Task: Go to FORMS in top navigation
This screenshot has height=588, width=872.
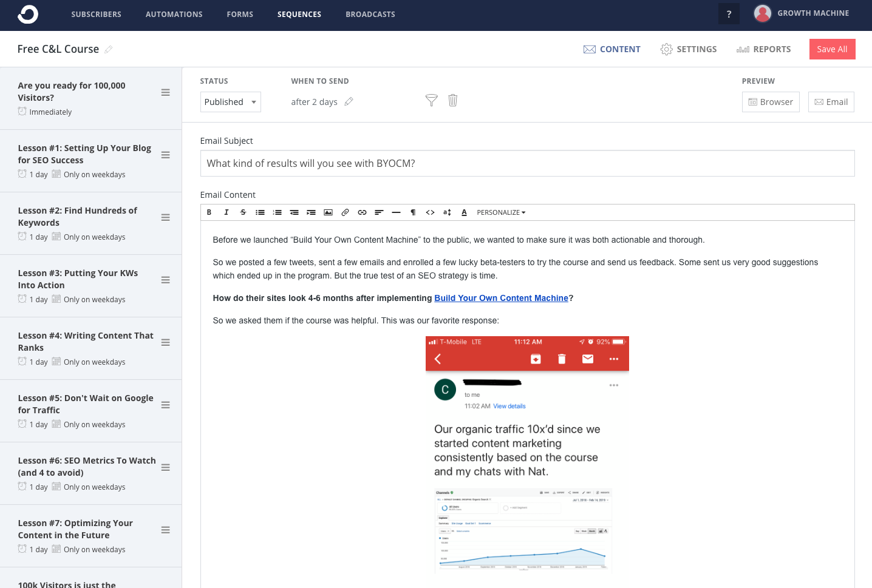Action: pos(240,15)
